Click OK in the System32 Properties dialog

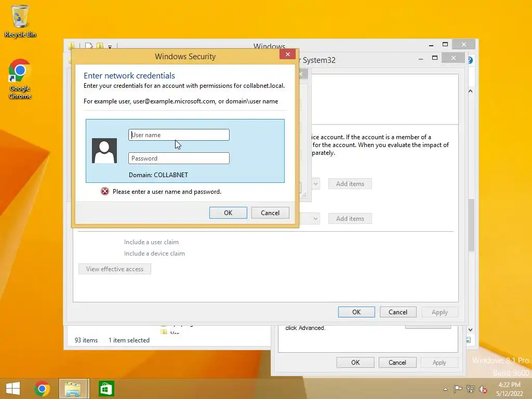(355, 362)
